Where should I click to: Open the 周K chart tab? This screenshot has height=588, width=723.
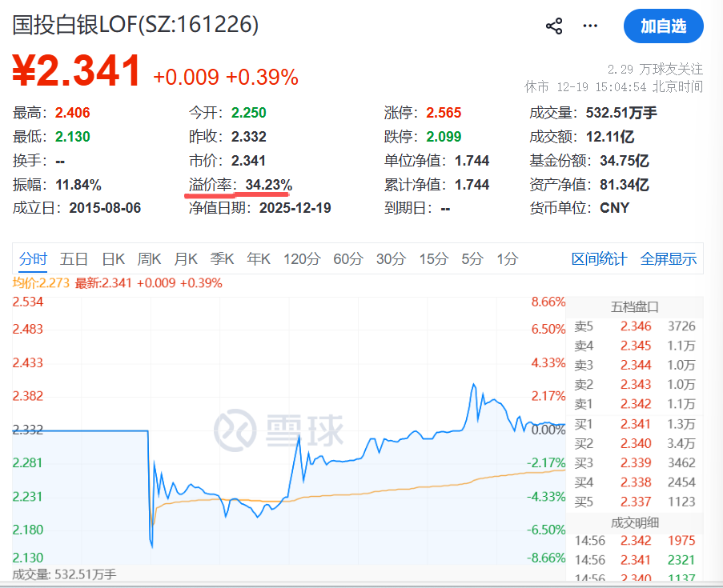[x=149, y=258]
